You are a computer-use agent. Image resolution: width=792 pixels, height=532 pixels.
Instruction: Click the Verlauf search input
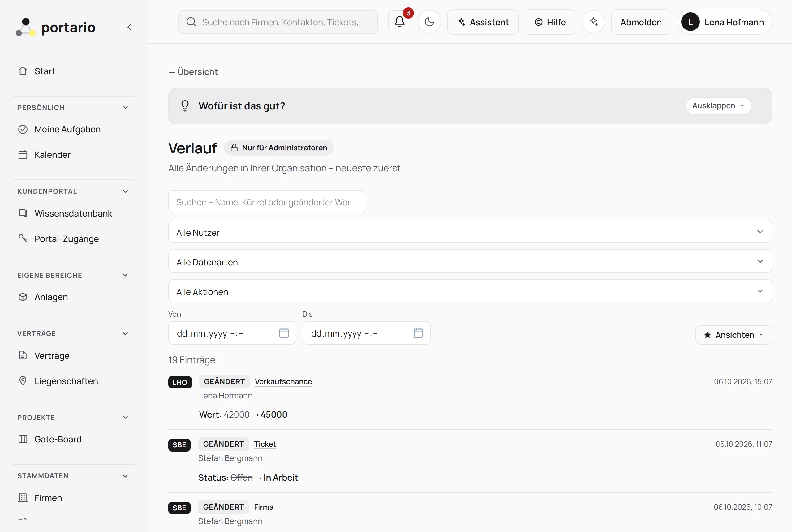click(267, 202)
